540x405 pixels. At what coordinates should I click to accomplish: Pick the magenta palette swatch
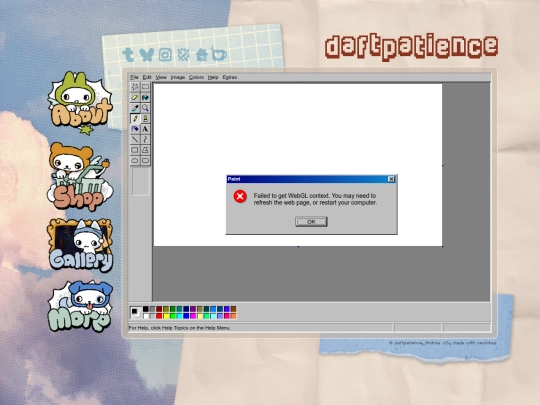coord(193,316)
